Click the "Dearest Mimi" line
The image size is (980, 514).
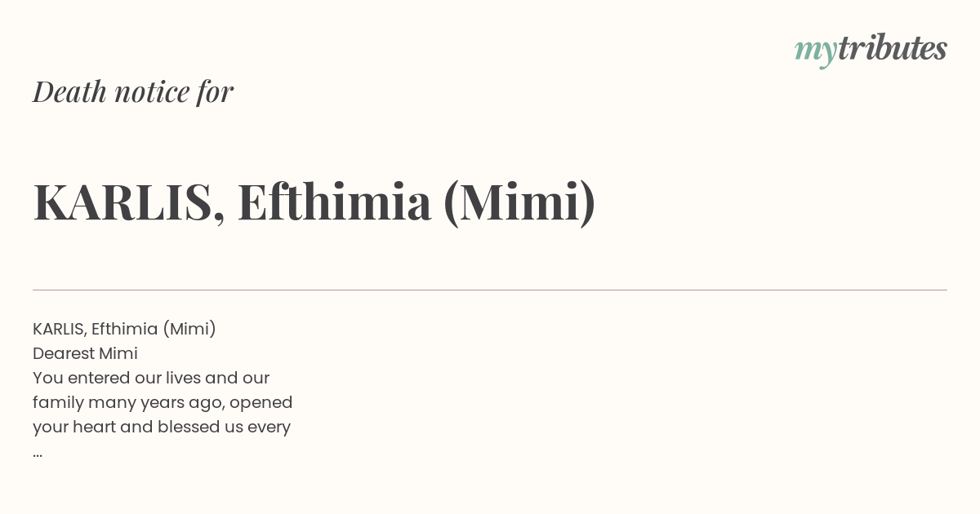tap(85, 353)
